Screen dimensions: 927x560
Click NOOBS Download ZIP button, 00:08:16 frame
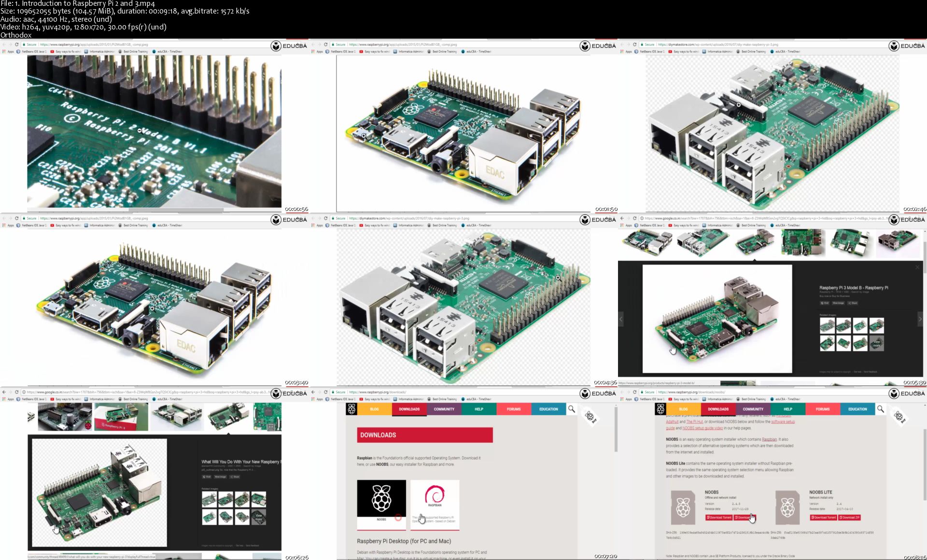pos(744,517)
